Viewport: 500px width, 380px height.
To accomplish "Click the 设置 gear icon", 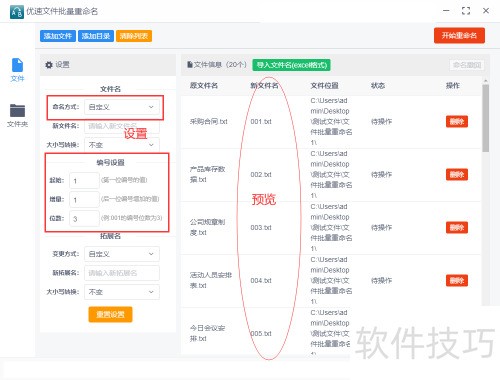I will tap(49, 65).
